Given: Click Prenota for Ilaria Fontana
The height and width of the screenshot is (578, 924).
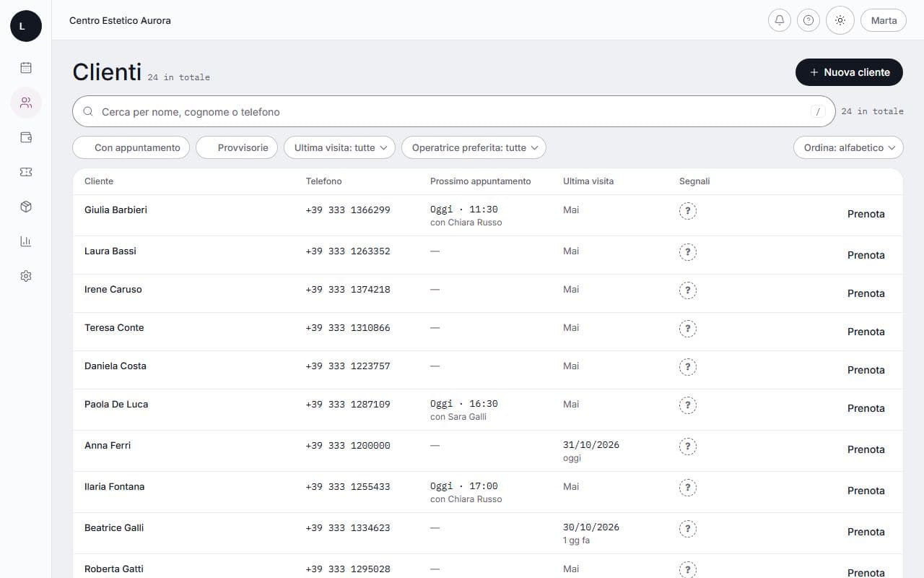Looking at the screenshot, I should [866, 491].
